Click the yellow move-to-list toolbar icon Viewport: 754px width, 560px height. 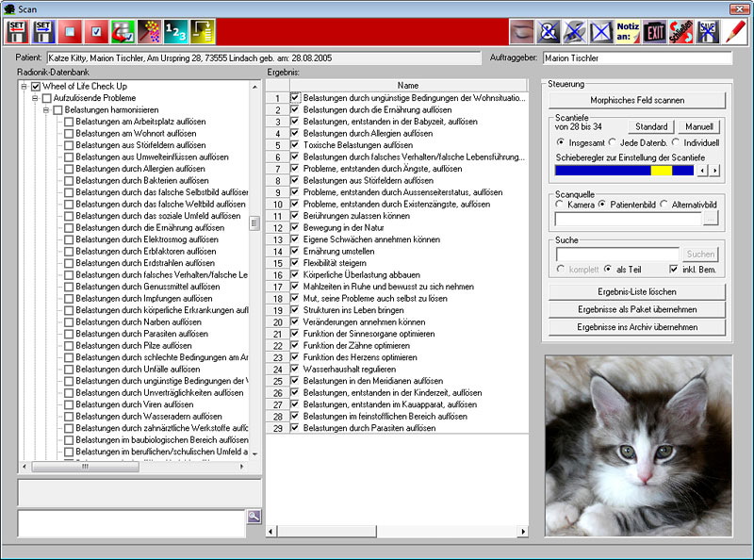[x=202, y=32]
